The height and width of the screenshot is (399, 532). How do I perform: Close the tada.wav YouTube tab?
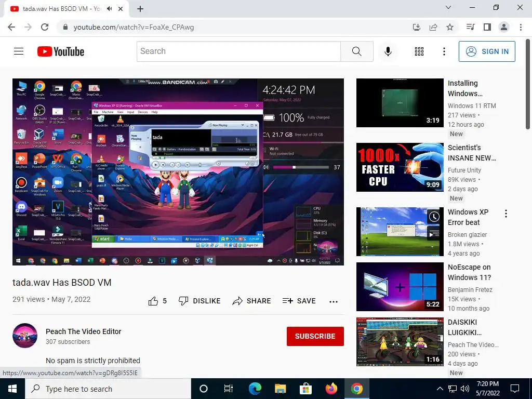[121, 9]
